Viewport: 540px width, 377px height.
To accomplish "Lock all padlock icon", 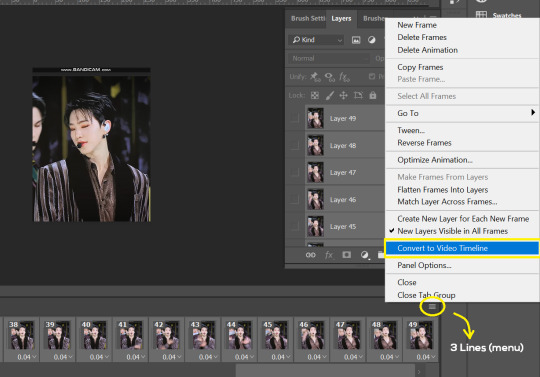I will (x=373, y=95).
